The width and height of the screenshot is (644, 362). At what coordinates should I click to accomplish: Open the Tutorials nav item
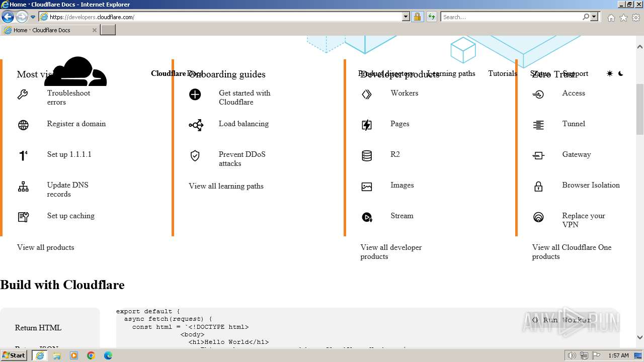503,73
